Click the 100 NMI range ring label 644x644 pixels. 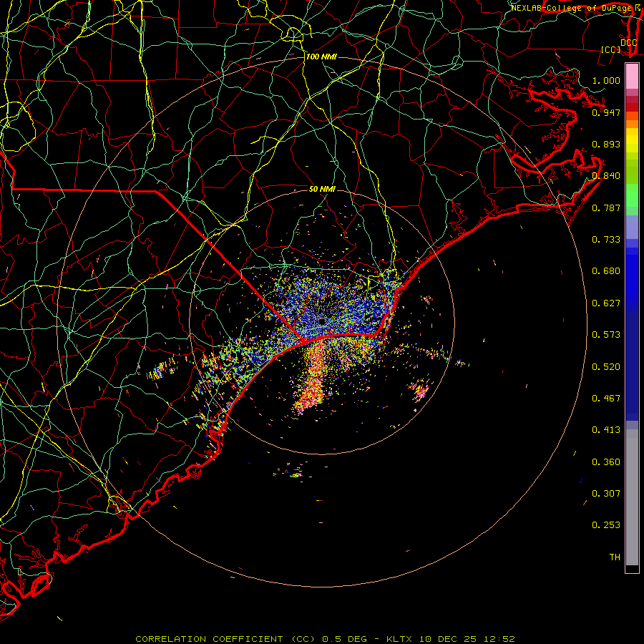pyautogui.click(x=321, y=57)
